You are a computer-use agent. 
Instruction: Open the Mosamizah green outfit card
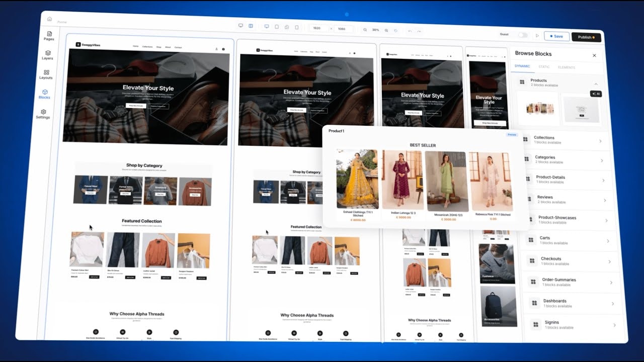pos(448,186)
